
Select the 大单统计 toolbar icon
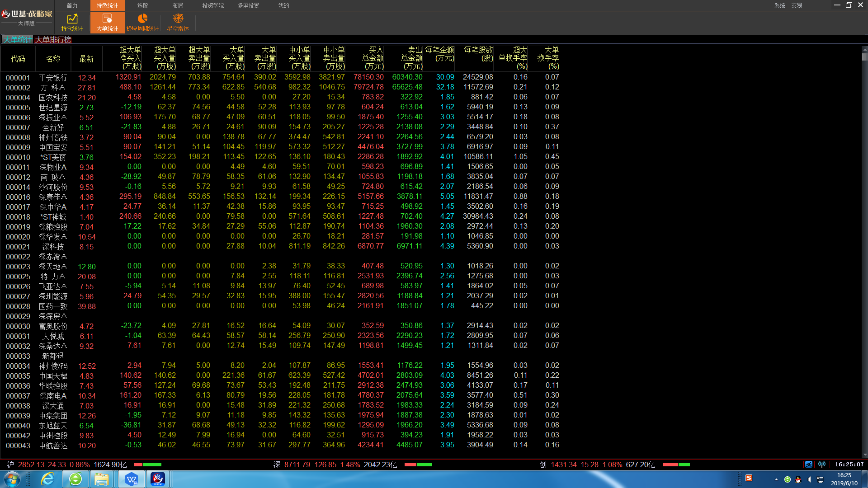(107, 23)
